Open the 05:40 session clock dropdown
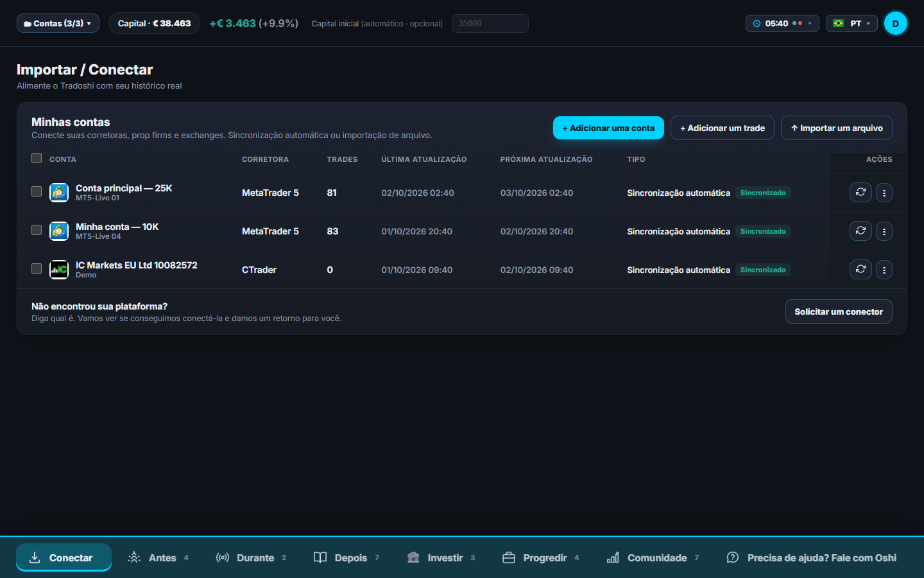This screenshot has width=924, height=578. [782, 23]
